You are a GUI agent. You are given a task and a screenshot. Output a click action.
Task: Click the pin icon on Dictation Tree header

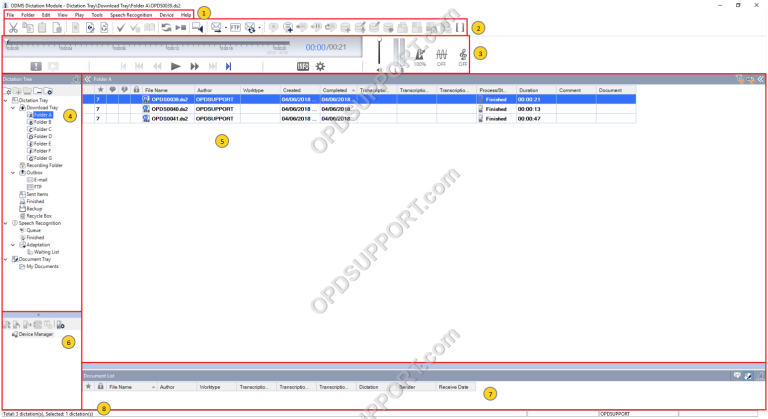click(75, 79)
